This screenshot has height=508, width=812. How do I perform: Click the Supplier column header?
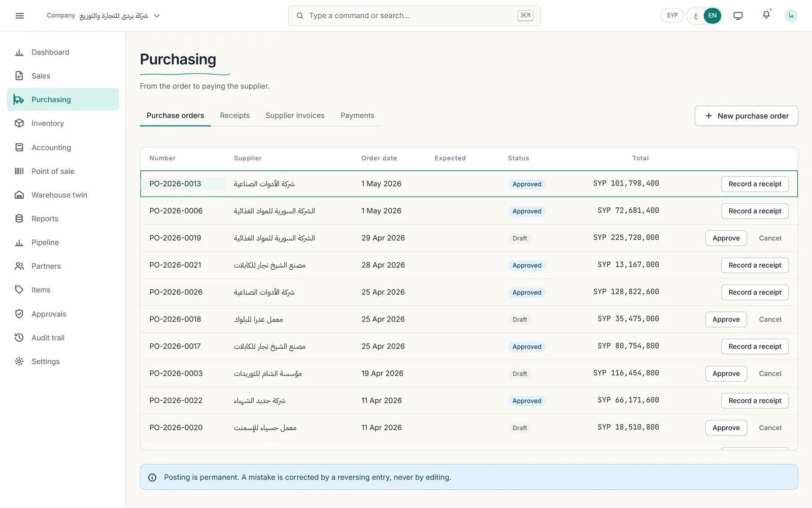coord(248,158)
